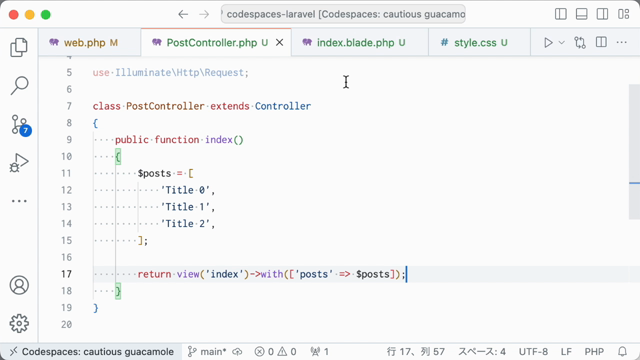
Task: Split the editor to the right
Action: click(x=601, y=42)
